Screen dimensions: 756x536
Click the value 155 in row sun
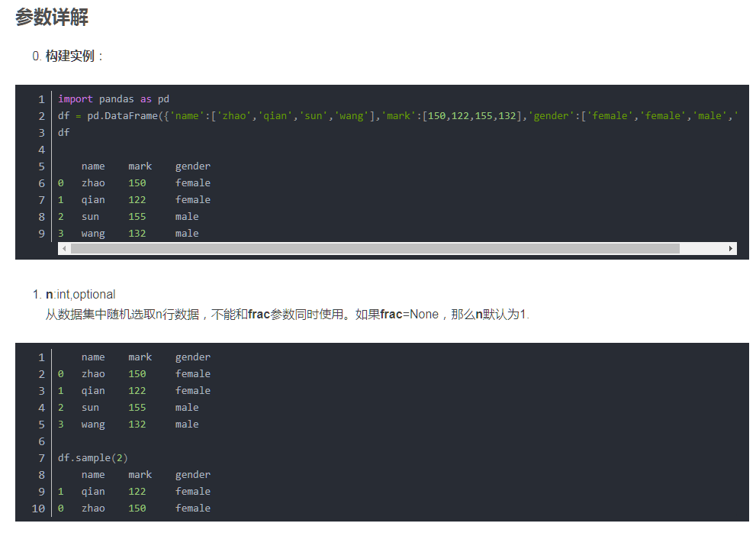(137, 216)
